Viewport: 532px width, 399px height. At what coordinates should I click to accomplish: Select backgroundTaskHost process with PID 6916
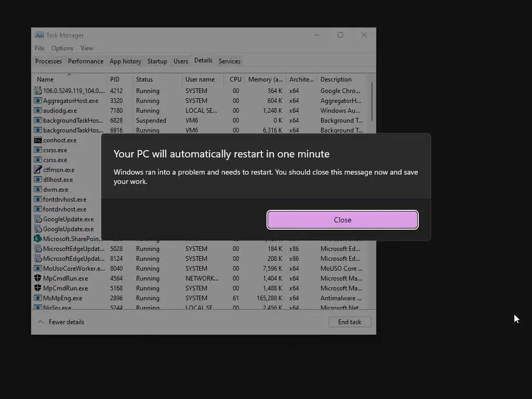tap(200, 130)
